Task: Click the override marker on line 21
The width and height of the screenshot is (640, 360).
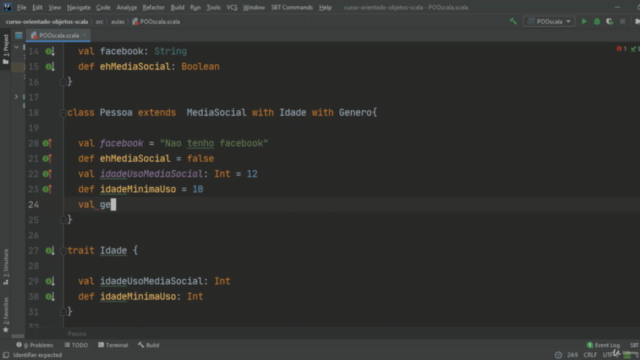Action: click(47, 158)
